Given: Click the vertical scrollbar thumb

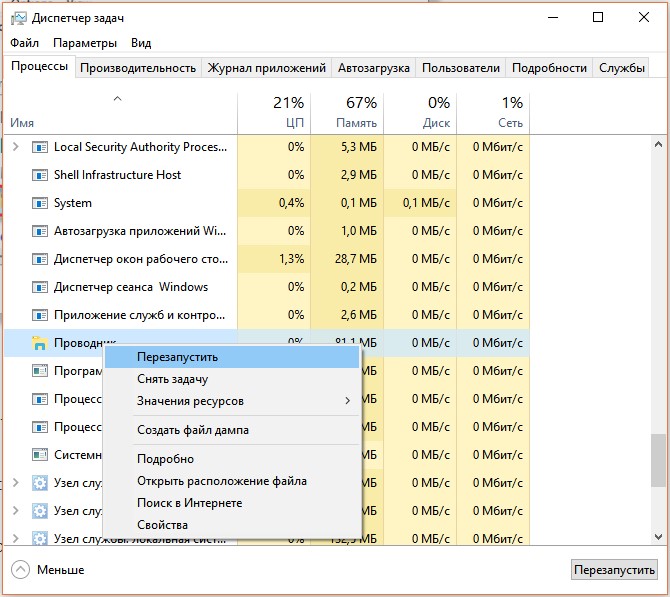Looking at the screenshot, I should (x=658, y=460).
